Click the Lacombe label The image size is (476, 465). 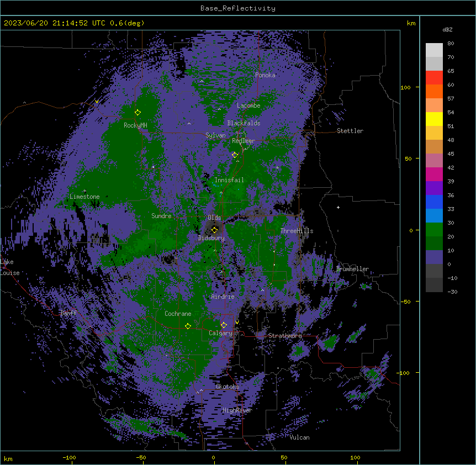click(248, 105)
